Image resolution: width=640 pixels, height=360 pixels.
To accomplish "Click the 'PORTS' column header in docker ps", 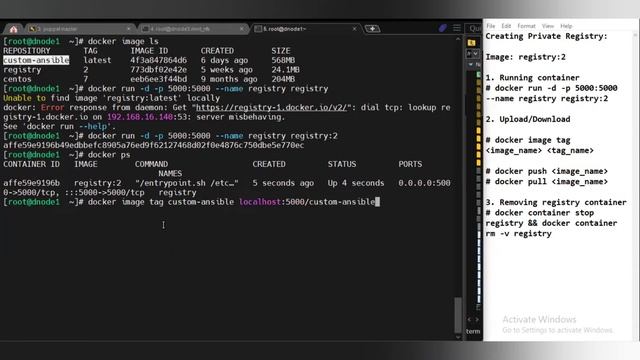I will 410,164.
